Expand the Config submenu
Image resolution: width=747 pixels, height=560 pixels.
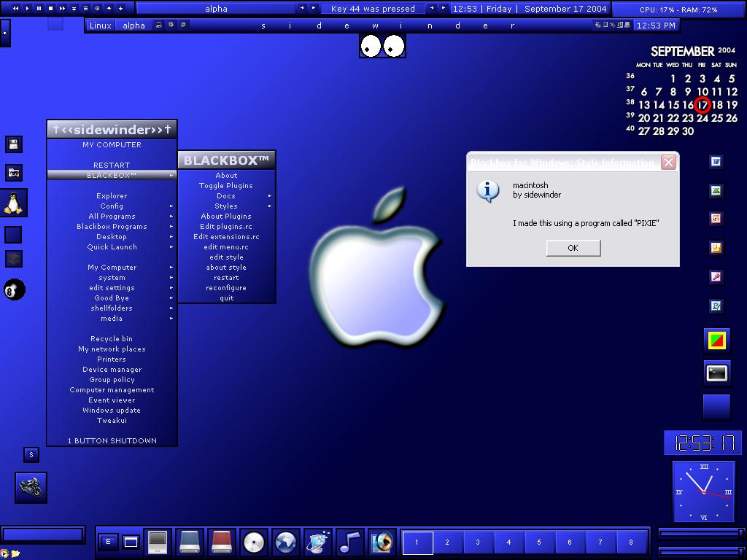click(x=112, y=206)
